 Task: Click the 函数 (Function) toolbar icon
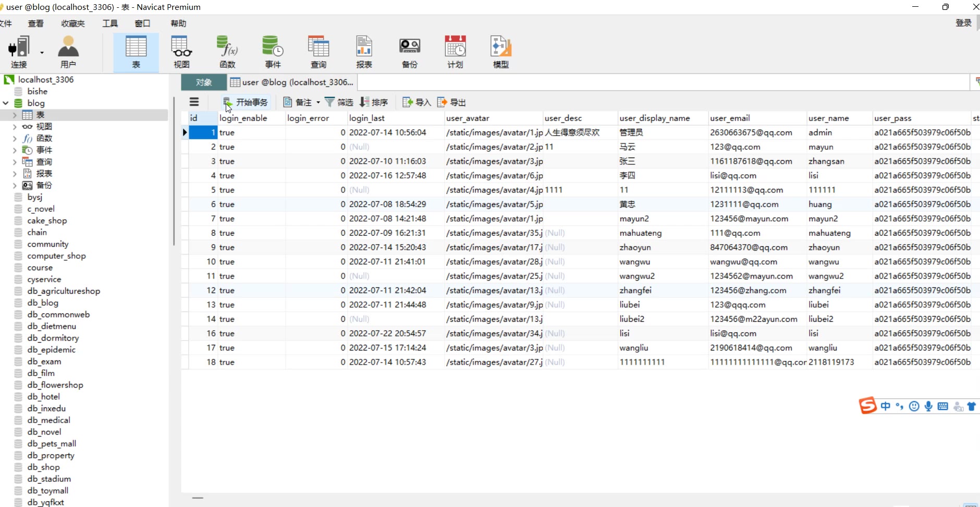tap(227, 52)
